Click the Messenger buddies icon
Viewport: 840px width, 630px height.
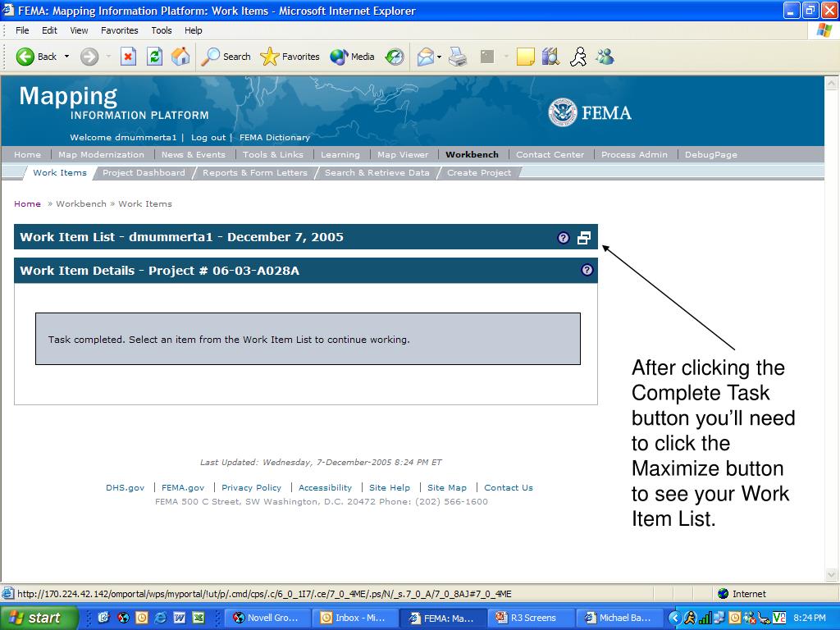tap(605, 57)
